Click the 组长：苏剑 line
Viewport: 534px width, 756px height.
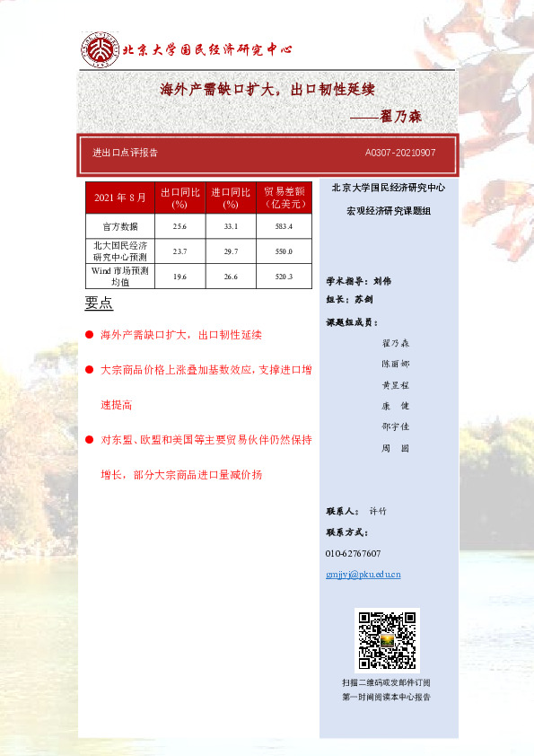click(x=349, y=299)
